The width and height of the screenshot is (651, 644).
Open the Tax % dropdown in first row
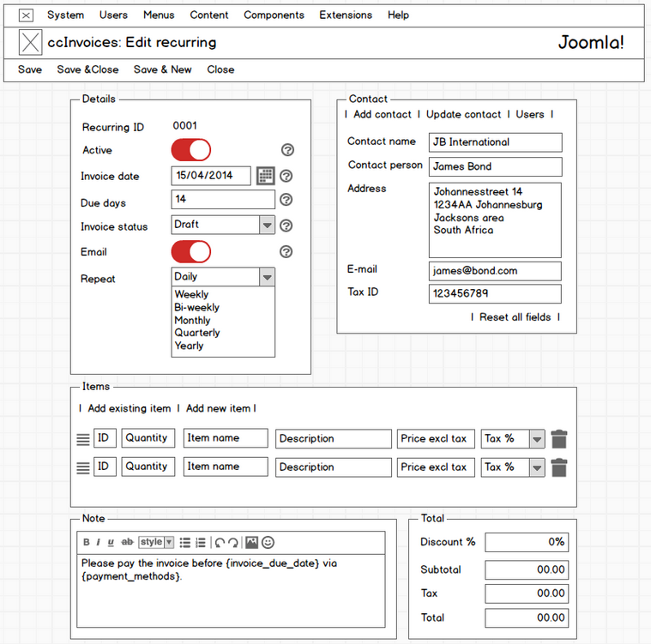537,439
